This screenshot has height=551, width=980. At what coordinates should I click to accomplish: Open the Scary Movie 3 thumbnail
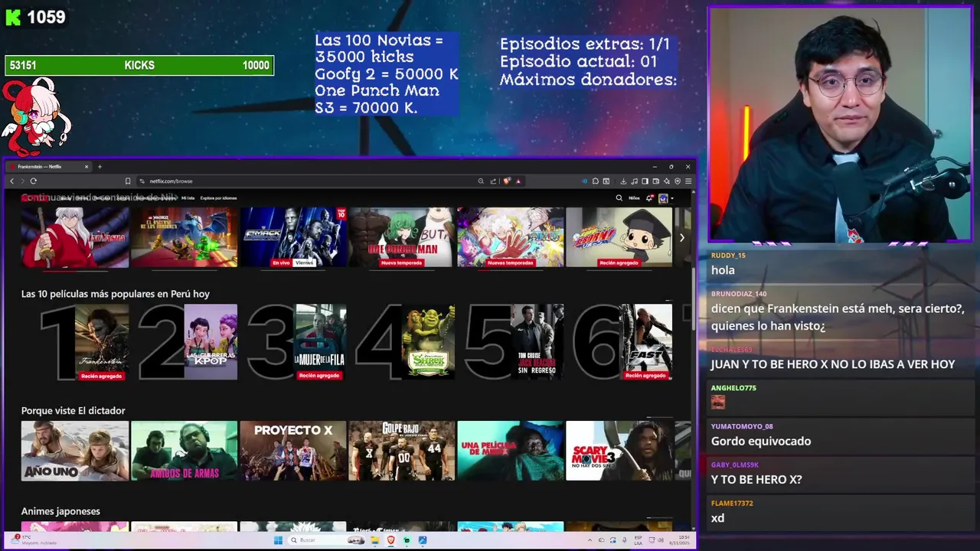619,451
